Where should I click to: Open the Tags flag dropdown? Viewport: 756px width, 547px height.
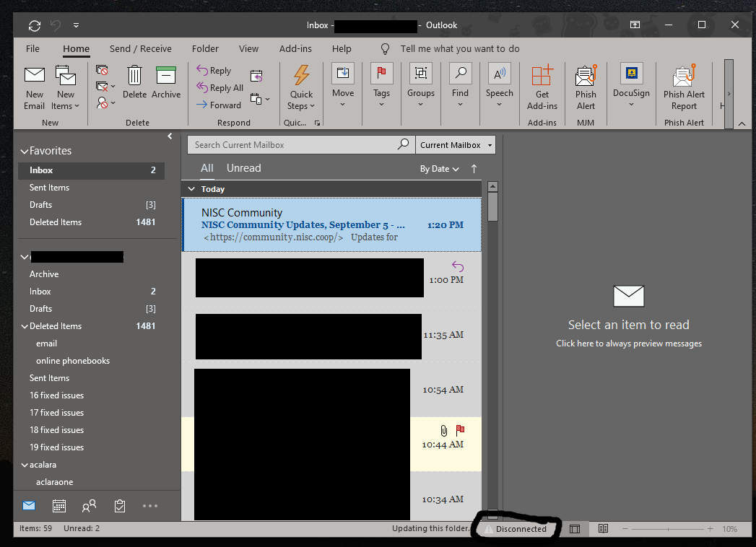pos(381,85)
